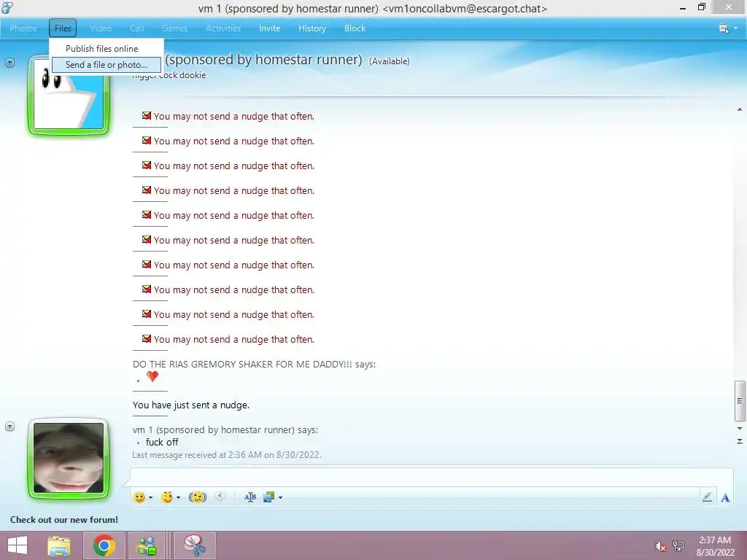Open the Activities toolbar item
The image size is (747, 560).
pyautogui.click(x=223, y=28)
